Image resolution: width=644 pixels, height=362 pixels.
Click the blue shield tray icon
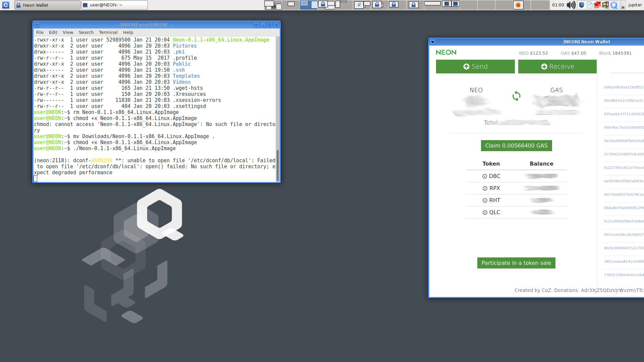pos(582,5)
